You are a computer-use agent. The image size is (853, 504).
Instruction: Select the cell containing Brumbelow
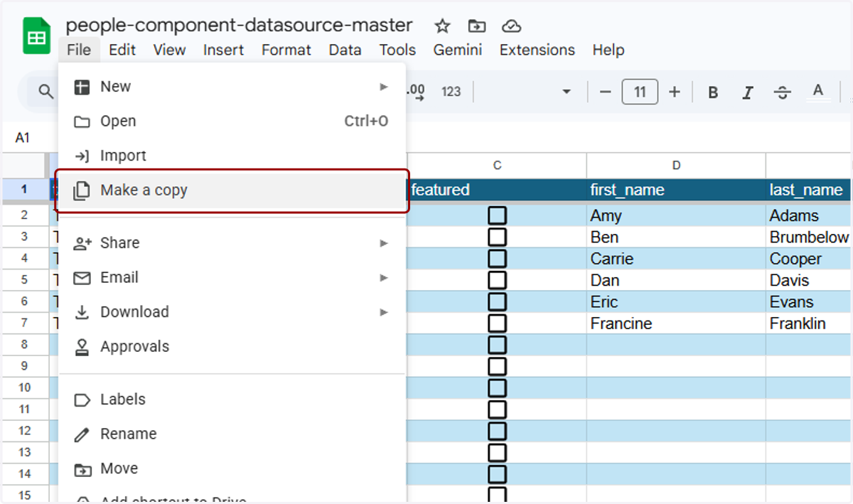(809, 237)
